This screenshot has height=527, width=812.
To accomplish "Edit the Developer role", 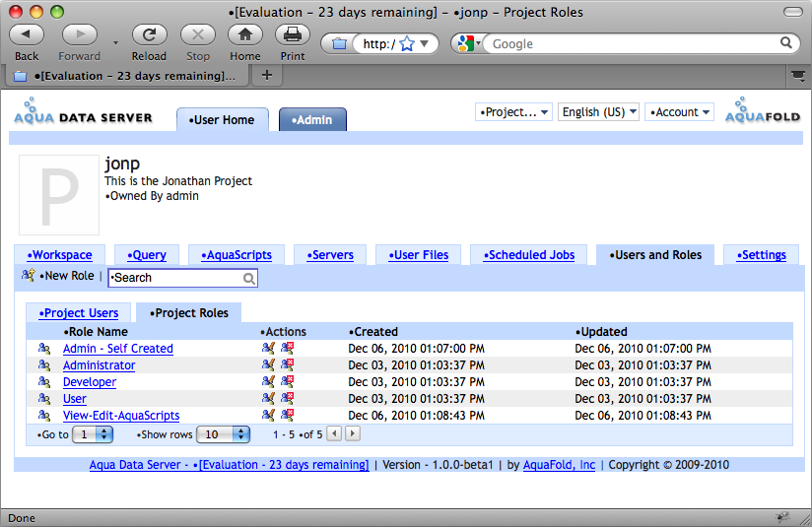I will tap(268, 381).
